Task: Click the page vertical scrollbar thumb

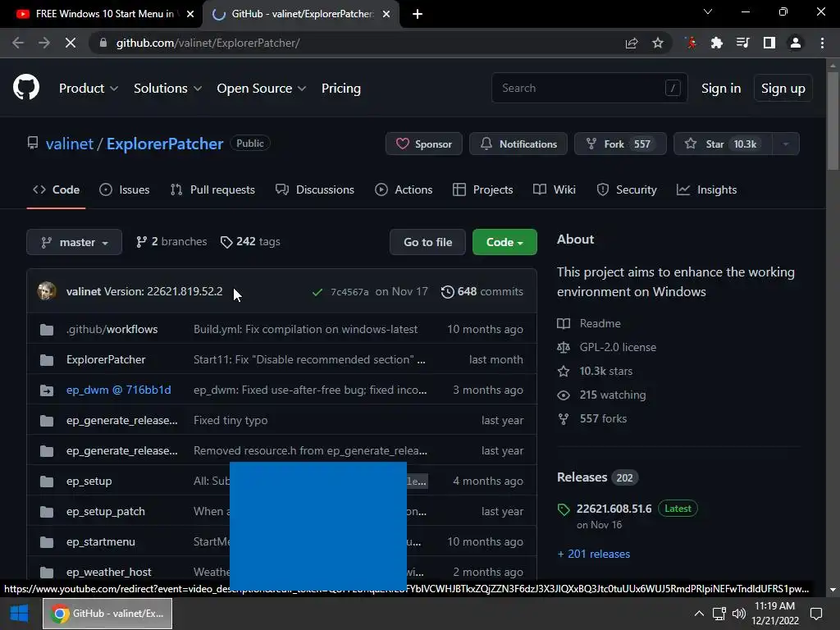Action: 833,121
